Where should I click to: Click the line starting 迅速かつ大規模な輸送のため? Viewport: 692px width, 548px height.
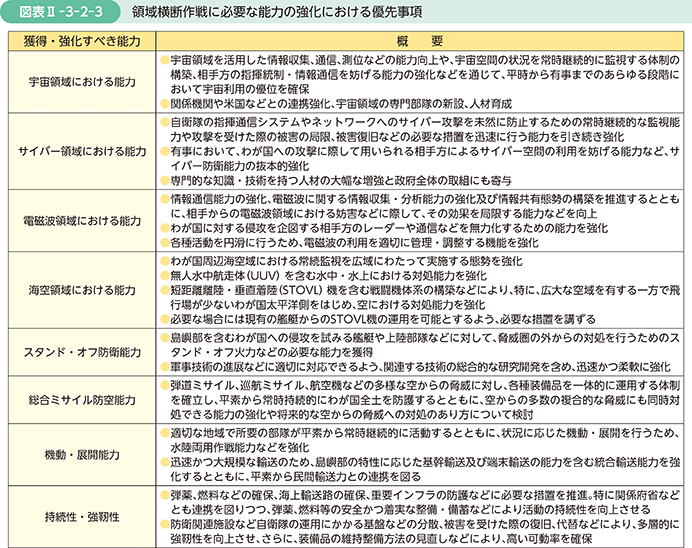coord(425,462)
